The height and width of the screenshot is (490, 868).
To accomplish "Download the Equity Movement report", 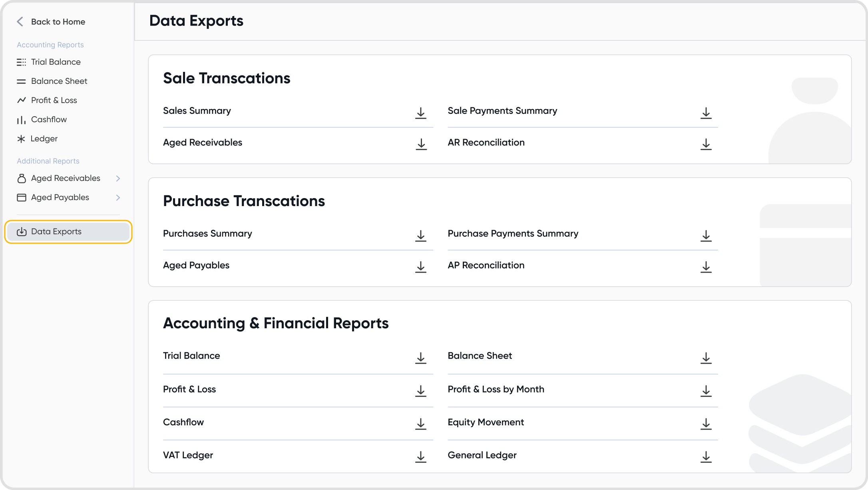I will (x=706, y=424).
